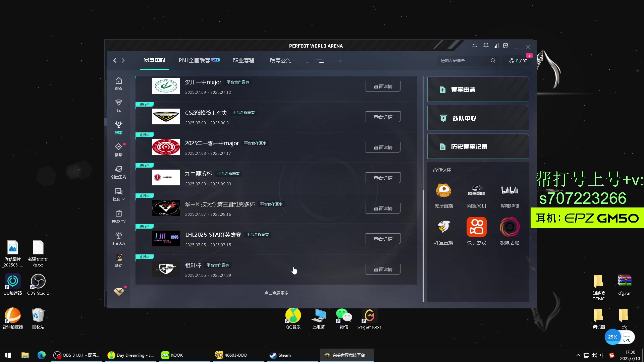Go forward with the right arrow
This screenshot has height=362, width=644.
pos(123,60)
